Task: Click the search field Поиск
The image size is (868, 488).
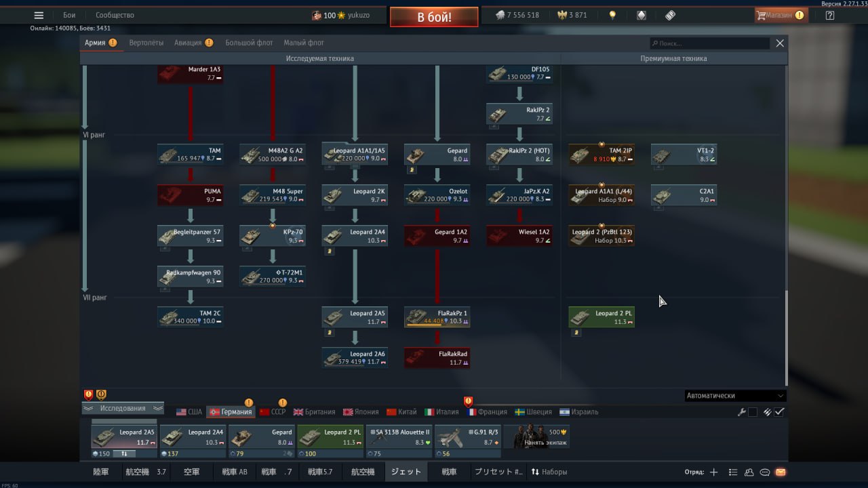Action: pos(709,43)
